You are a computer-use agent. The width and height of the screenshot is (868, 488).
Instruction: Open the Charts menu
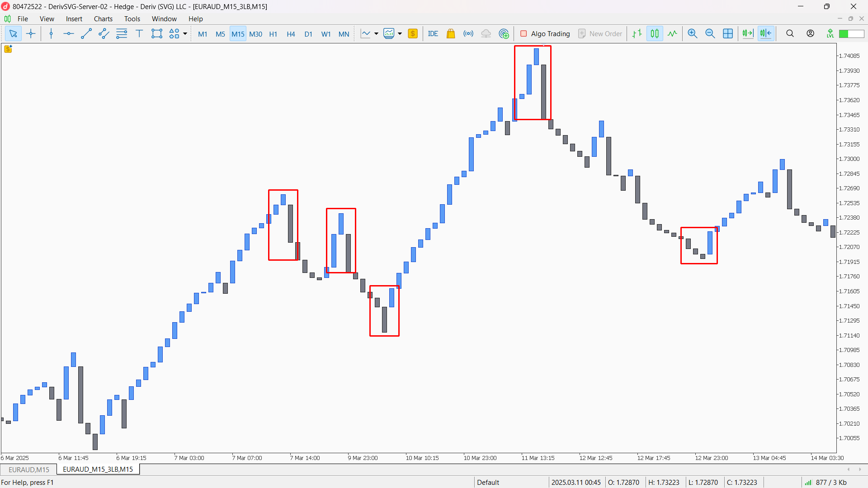[x=103, y=19]
